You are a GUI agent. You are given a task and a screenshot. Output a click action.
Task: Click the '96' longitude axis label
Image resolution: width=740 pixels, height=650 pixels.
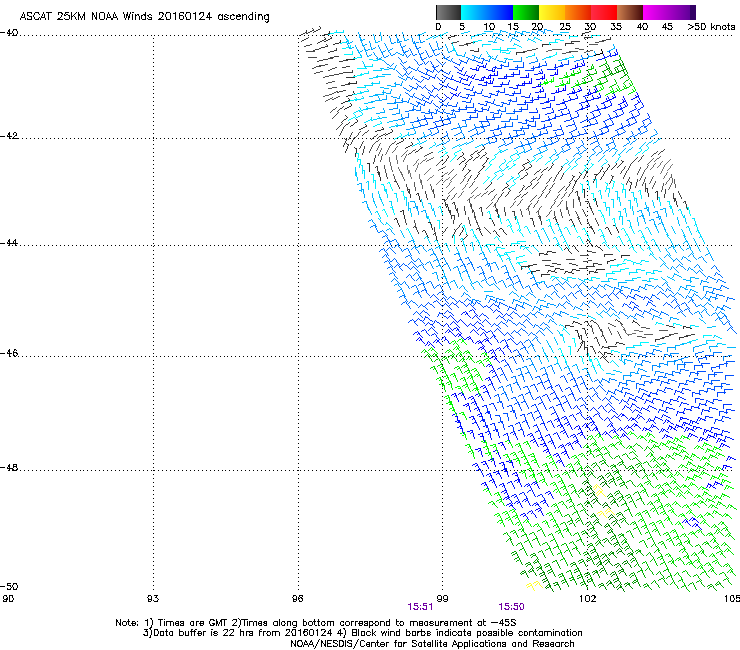[297, 599]
